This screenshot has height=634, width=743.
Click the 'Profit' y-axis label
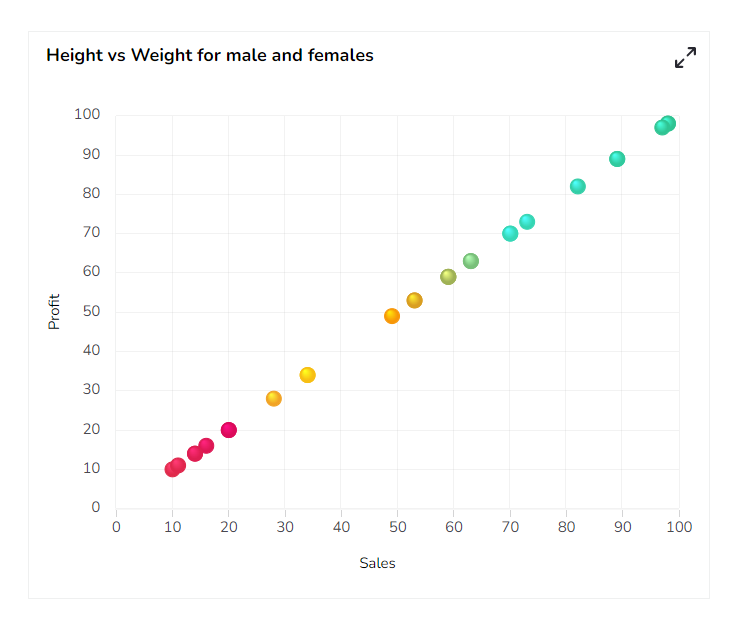coord(55,311)
